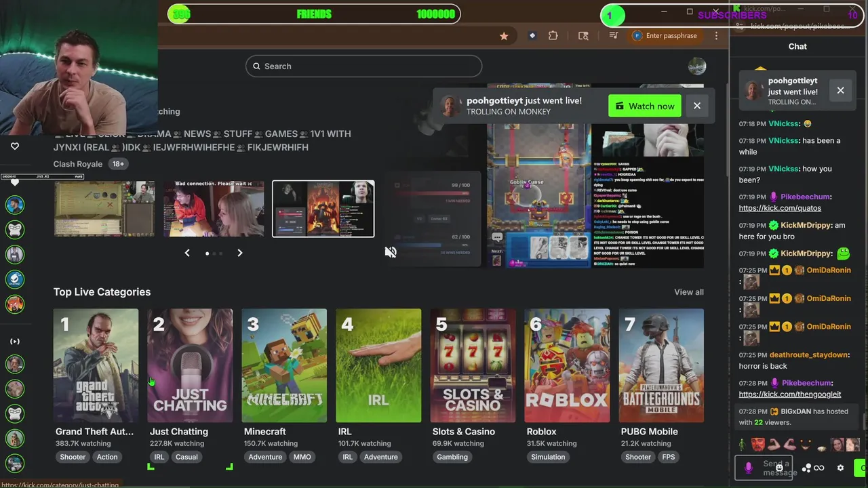Screen dimensions: 868x488
Task: Click the Adventure tag under Minecraft
Action: [x=265, y=457]
